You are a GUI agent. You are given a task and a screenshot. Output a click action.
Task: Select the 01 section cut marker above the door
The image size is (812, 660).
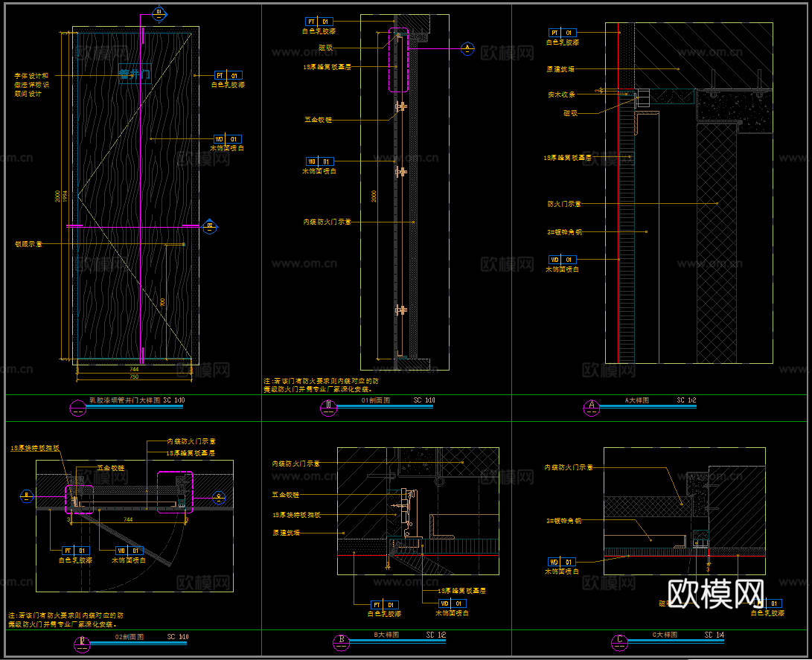pos(159,13)
